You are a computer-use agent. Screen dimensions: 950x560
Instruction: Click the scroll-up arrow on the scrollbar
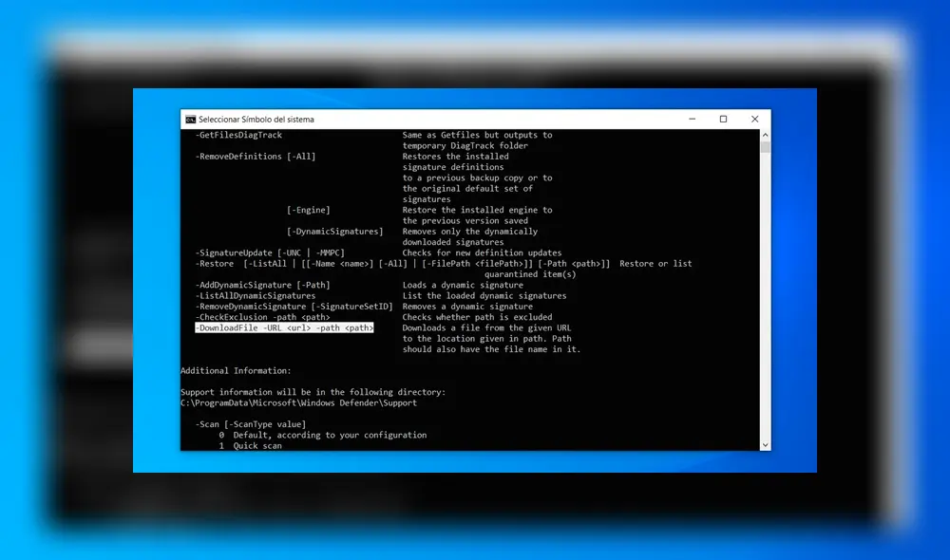765,134
